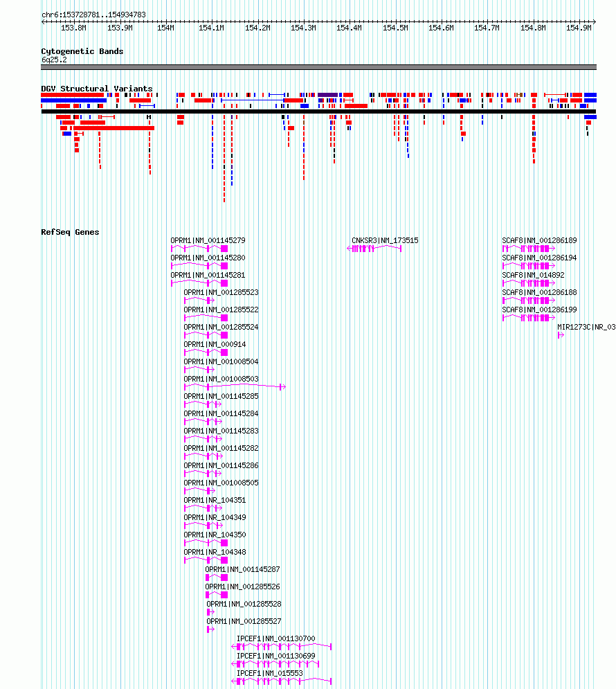The height and width of the screenshot is (689, 616).
Task: Select OPRM1|NR_104349 non-coding transcript
Action: point(215,517)
